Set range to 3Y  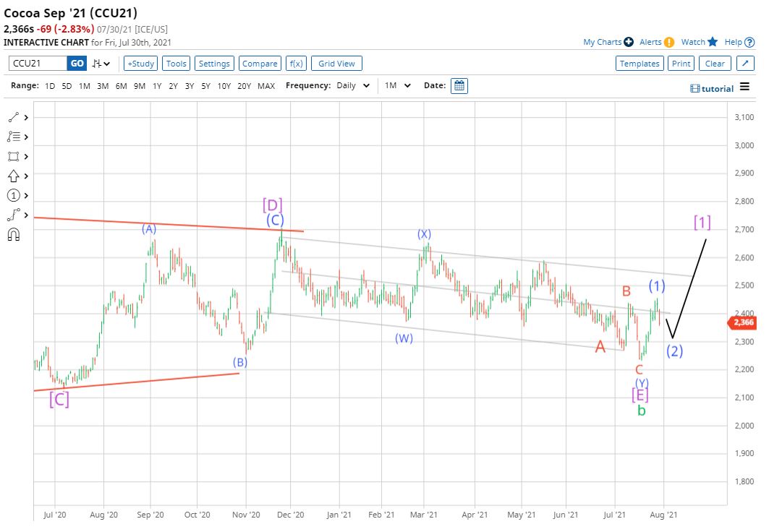click(190, 86)
